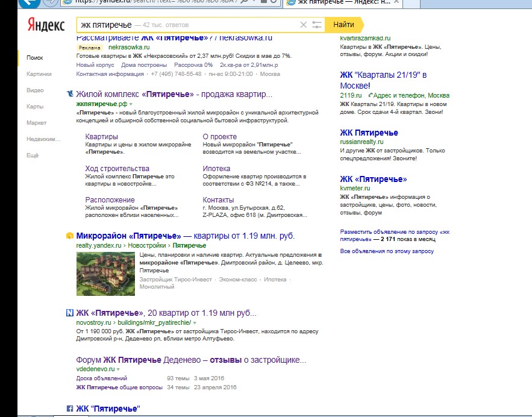The image size is (532, 417).
Task: Open Все объявления по этому запросу
Action: (387, 251)
